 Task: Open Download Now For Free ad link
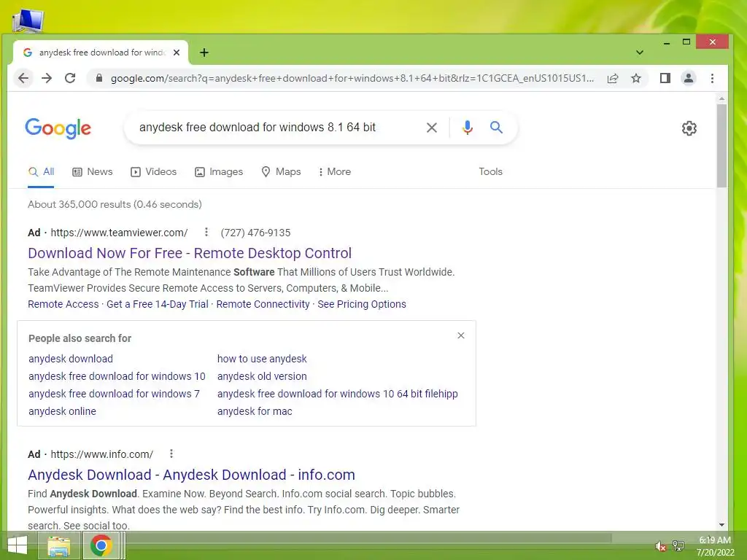point(190,253)
